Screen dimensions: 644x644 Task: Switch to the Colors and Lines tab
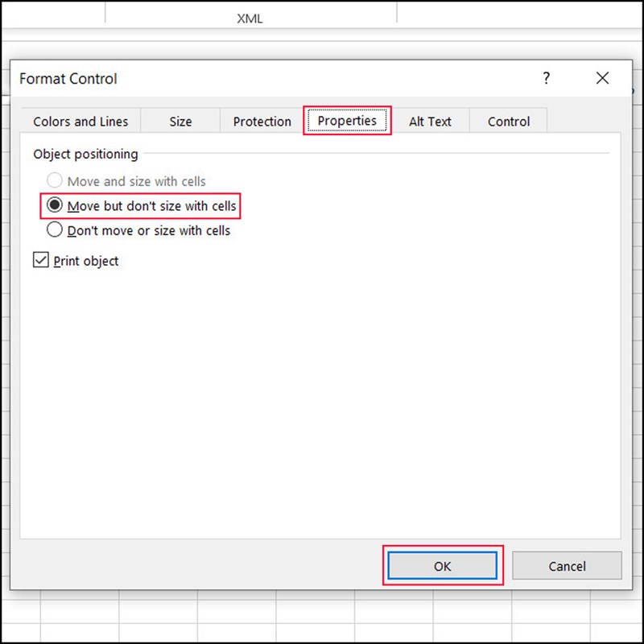pos(80,121)
